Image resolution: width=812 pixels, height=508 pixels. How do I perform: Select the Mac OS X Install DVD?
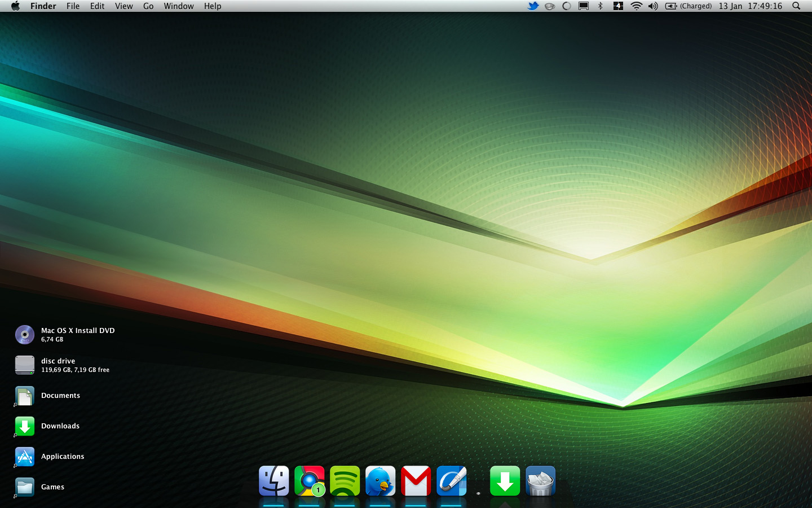point(25,335)
